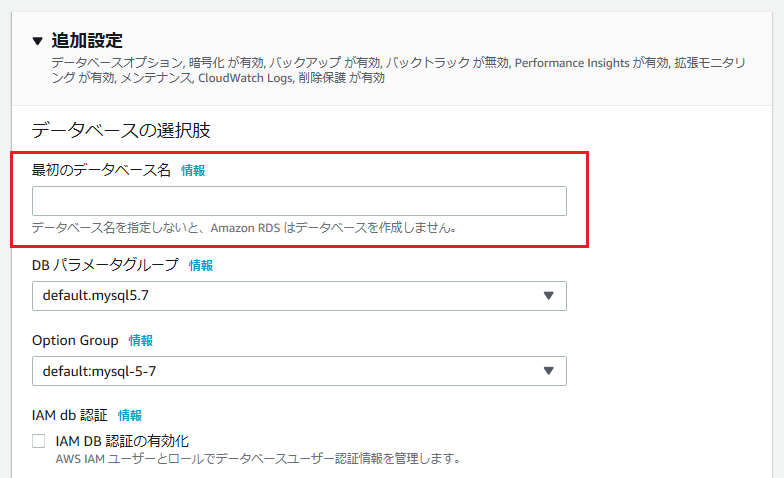Viewport: 784px width, 478px height.
Task: Collapse the 追加設定 section triangle
Action: point(38,41)
